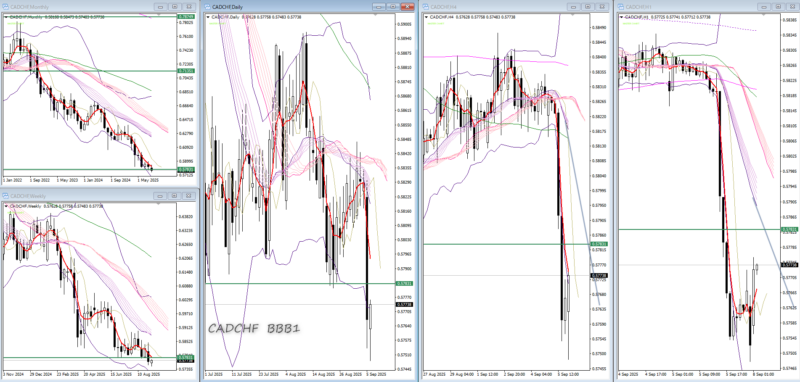Click the CADCHF,H1 window chart icon
Viewport: 800px width, 382px height.
tap(621, 7)
